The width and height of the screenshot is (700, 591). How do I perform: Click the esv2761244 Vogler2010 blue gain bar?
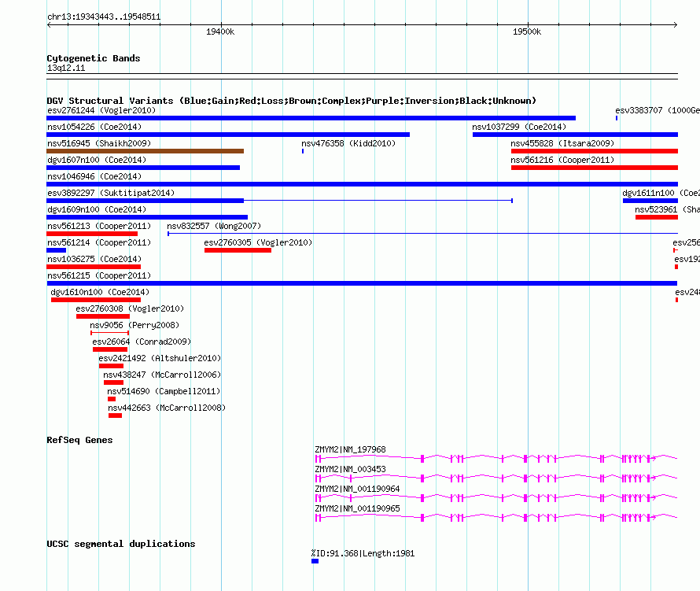[x=311, y=118]
